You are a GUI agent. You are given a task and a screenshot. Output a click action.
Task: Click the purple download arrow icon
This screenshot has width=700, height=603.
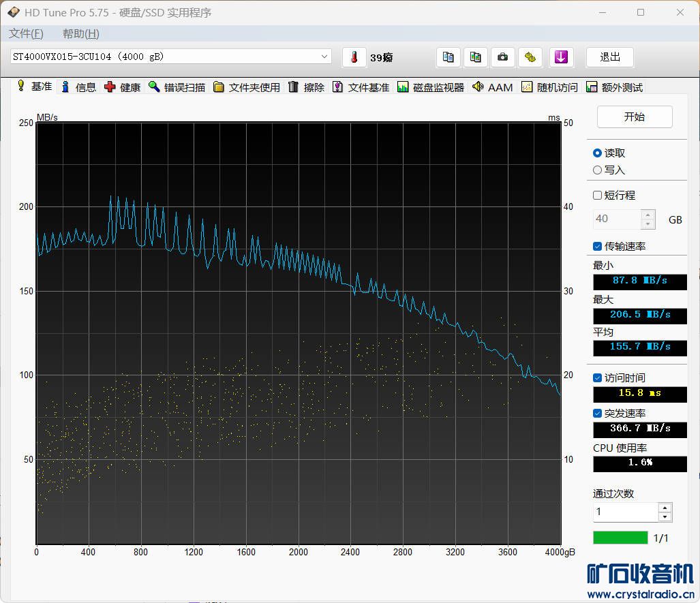click(x=561, y=57)
